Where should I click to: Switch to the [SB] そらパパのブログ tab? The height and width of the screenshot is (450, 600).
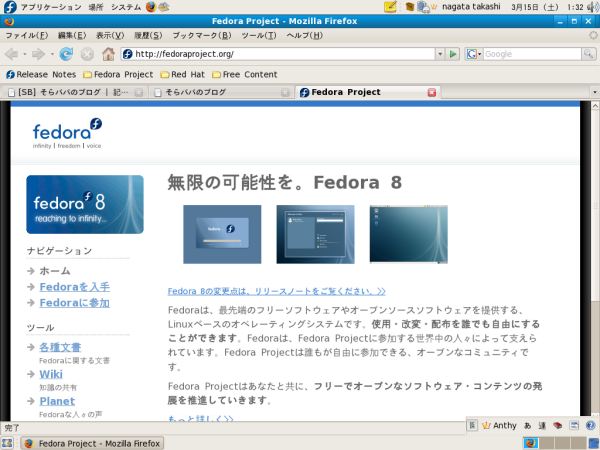(73, 92)
